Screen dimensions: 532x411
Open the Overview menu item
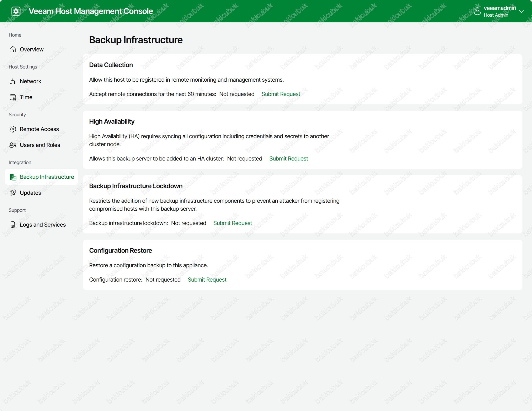(32, 49)
